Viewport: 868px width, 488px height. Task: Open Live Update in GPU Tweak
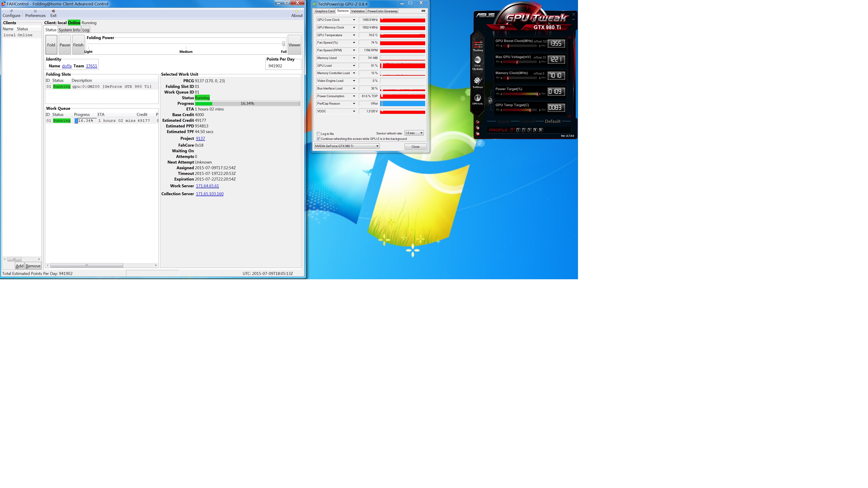coord(477,63)
